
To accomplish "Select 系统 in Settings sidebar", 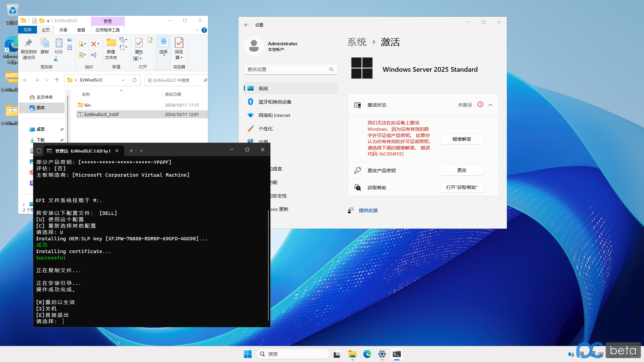I will [x=290, y=88].
